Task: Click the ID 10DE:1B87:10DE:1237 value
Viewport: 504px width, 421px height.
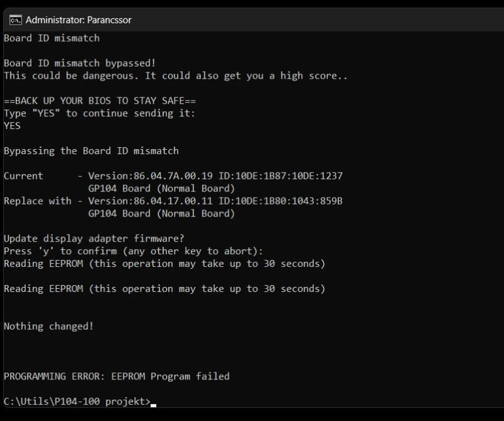Action: (280, 176)
